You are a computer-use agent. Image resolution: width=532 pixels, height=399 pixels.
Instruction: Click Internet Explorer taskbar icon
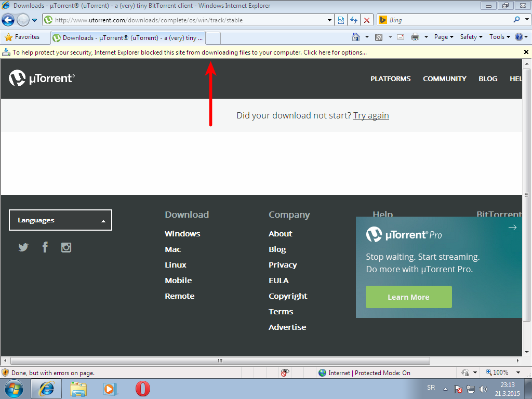point(46,389)
